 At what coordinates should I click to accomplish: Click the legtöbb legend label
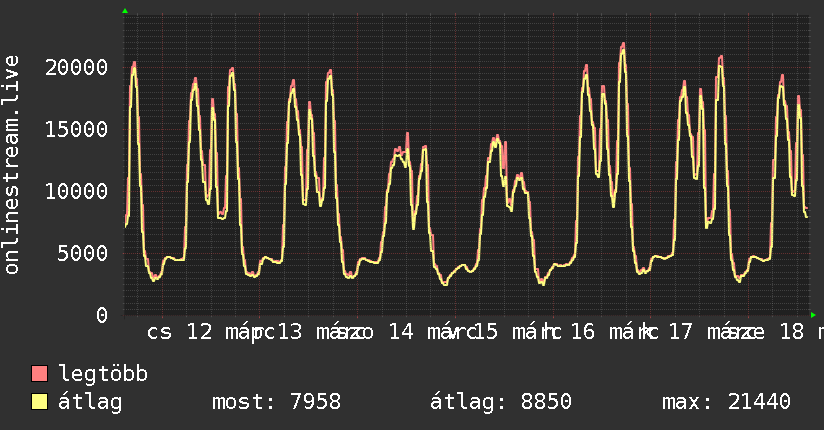[x=103, y=373]
